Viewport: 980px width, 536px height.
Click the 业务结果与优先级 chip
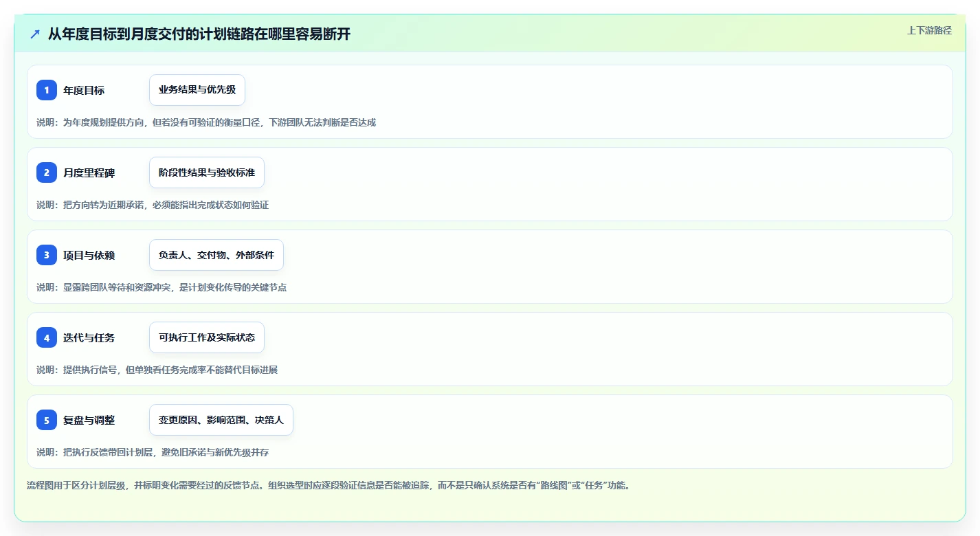click(197, 90)
